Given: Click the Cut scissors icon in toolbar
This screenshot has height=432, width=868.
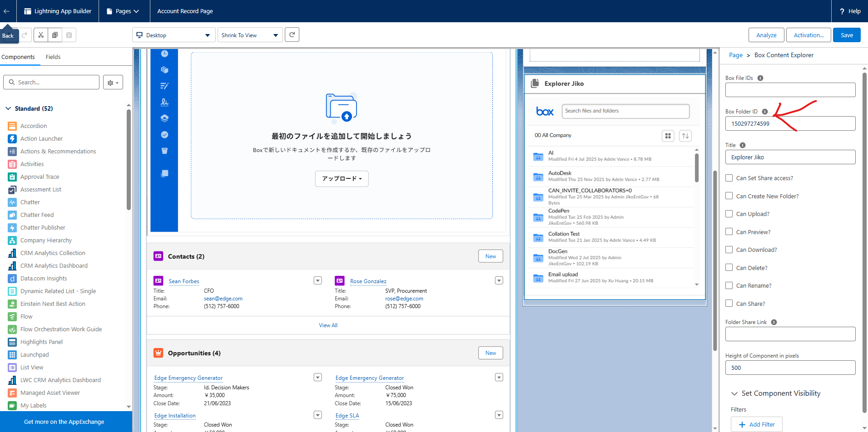Looking at the screenshot, I should [x=41, y=35].
